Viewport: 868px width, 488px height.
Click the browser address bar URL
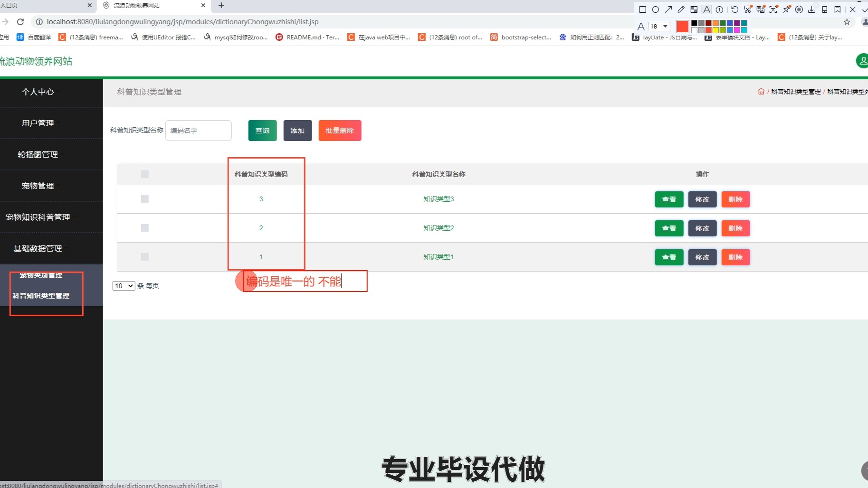182,22
